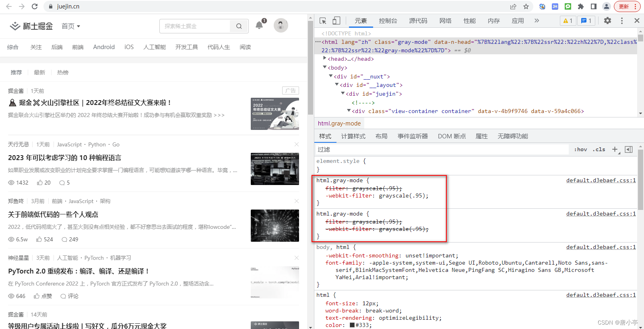This screenshot has width=644, height=329.
Task: Click the #333 color swatch
Action: pyautogui.click(x=352, y=325)
